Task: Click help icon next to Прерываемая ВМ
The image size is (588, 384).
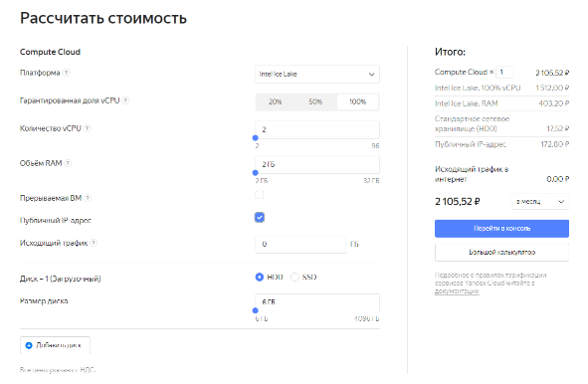Action: click(x=88, y=198)
